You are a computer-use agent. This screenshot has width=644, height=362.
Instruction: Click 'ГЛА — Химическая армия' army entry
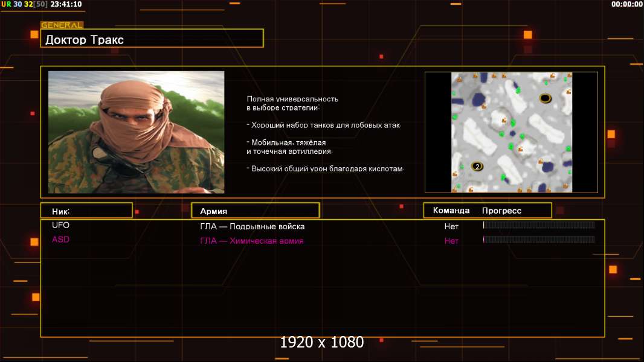point(252,241)
